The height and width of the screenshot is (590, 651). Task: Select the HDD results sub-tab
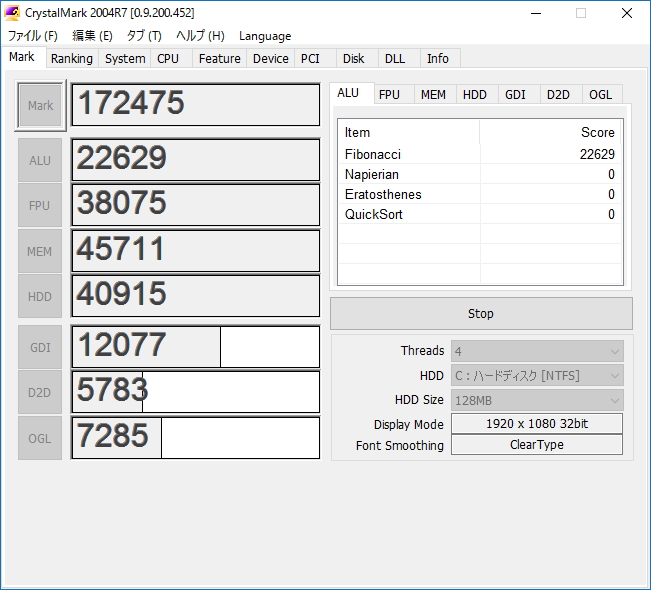click(x=475, y=95)
